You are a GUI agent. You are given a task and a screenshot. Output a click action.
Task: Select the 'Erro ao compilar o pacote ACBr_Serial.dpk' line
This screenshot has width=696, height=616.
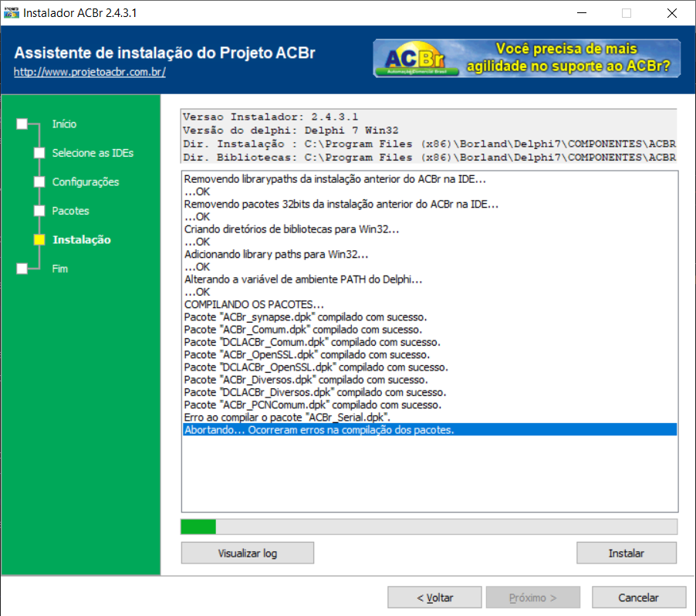(430, 417)
